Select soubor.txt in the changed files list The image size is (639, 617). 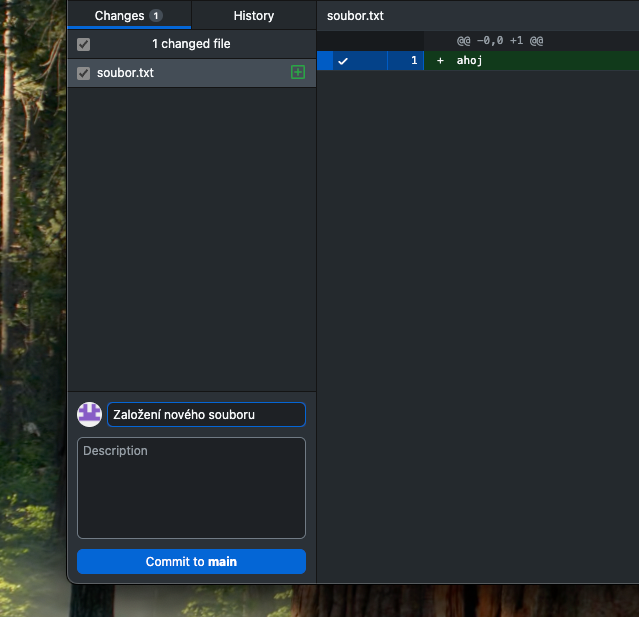(x=192, y=73)
